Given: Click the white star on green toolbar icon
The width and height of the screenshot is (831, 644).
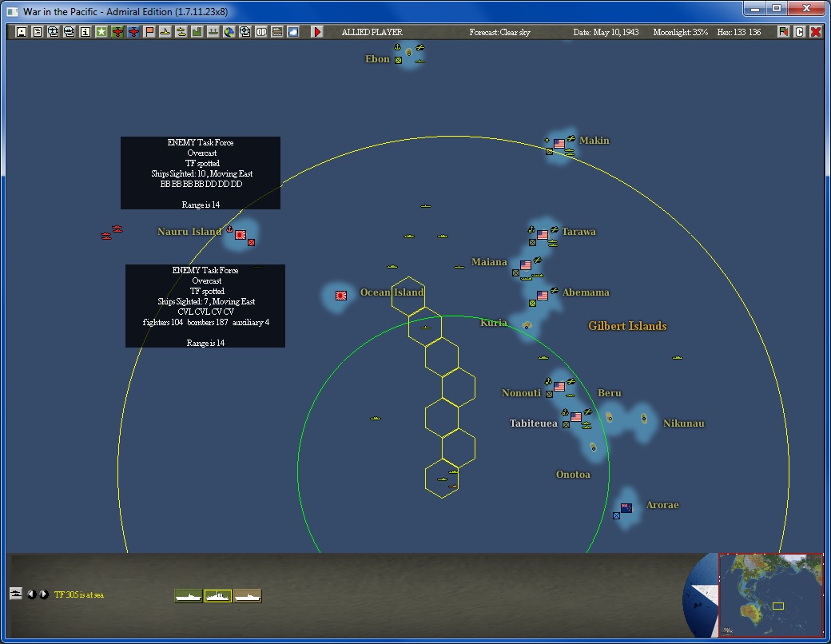Looking at the screenshot, I should click(x=101, y=32).
